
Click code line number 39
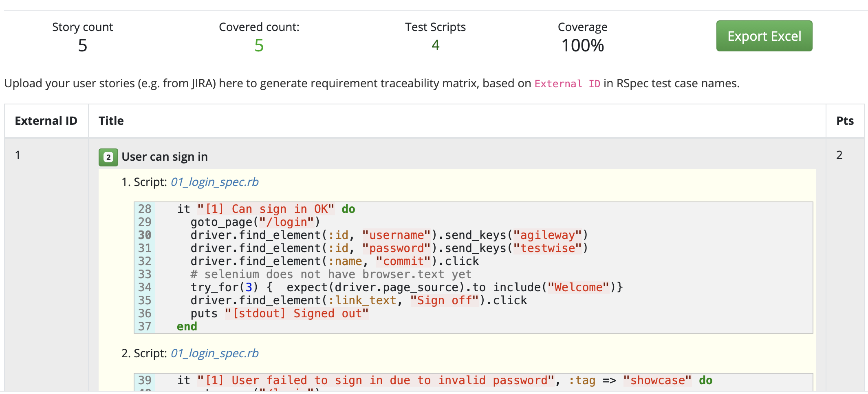[145, 380]
